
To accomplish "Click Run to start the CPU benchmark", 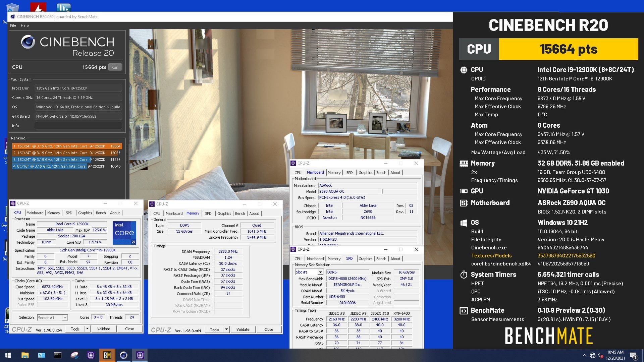I will coord(115,67).
